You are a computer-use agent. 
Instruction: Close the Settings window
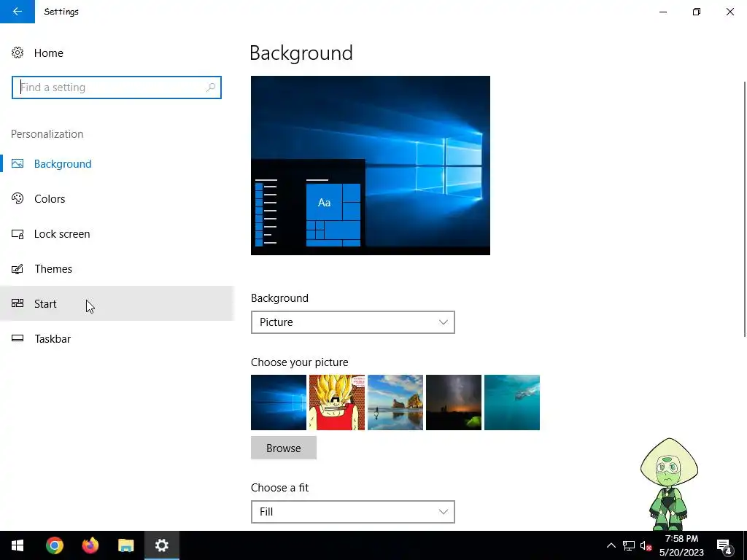point(730,12)
